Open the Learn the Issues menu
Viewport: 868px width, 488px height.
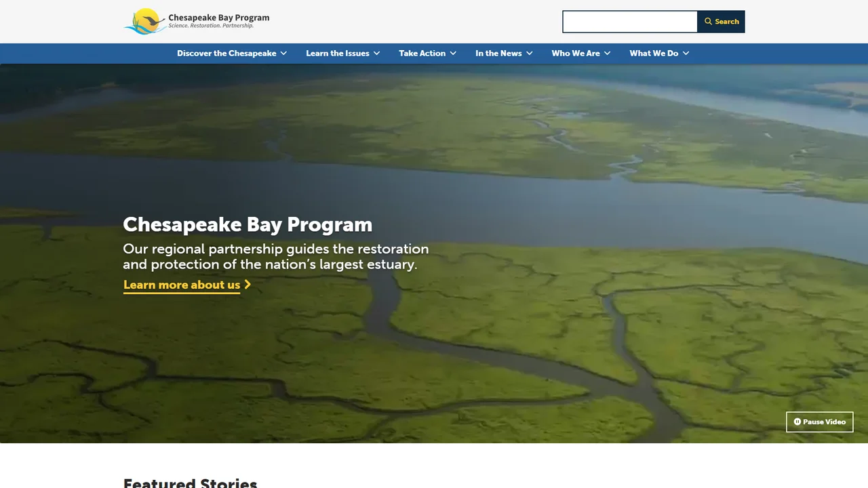[x=338, y=53]
